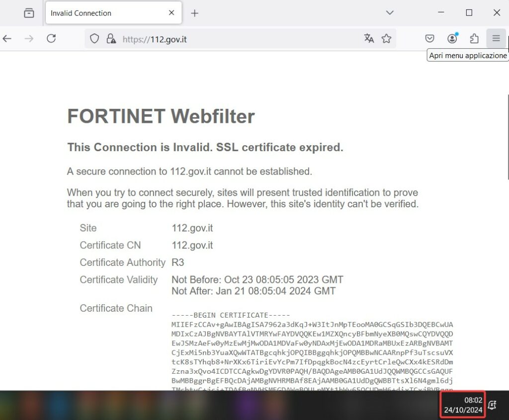Open notifications bell in system tray
Screen dimensions: 509x420
pos(492,406)
